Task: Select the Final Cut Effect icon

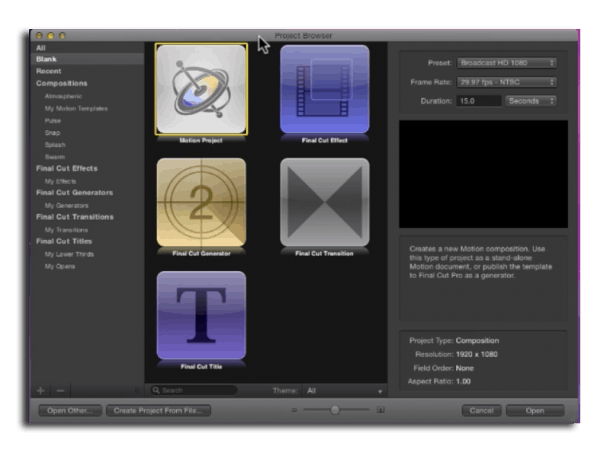Action: (324, 89)
